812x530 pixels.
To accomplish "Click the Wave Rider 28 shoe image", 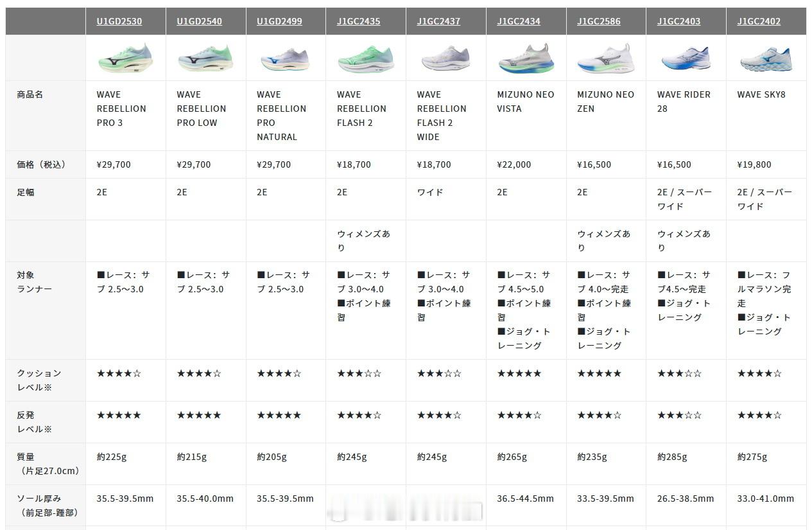I will pos(686,58).
